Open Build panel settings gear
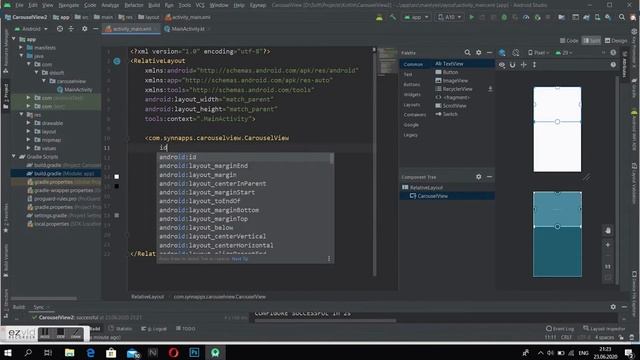 [x=613, y=307]
